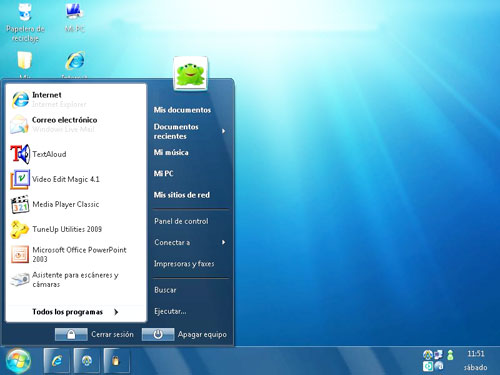Select Buscar in Start menu
This screenshot has width=500, height=375.
click(165, 290)
